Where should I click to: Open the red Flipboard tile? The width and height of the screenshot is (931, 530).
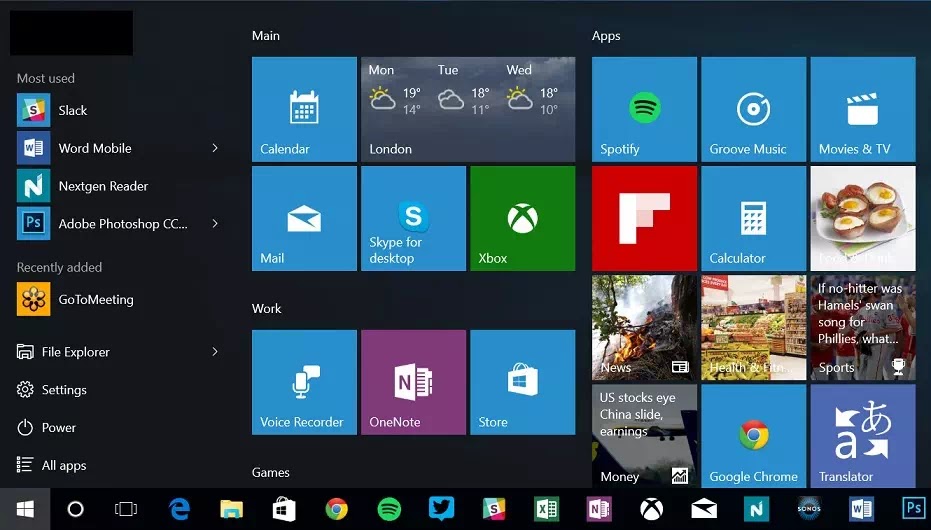click(644, 218)
